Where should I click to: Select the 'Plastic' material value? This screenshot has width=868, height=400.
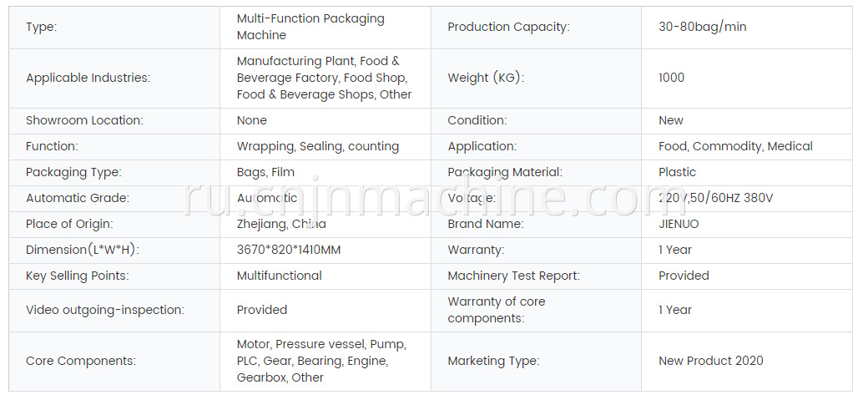click(x=677, y=172)
